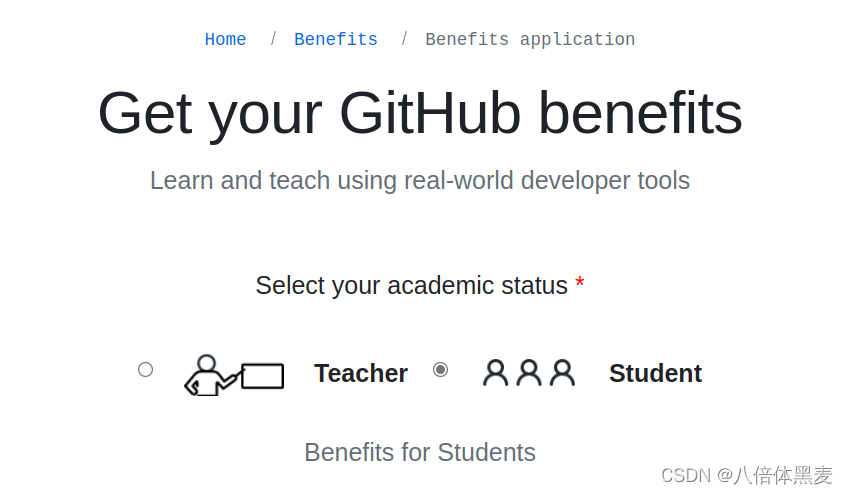Screen dimensions: 848x495
Task: Click the rightmost person in students icon
Action: (x=563, y=373)
